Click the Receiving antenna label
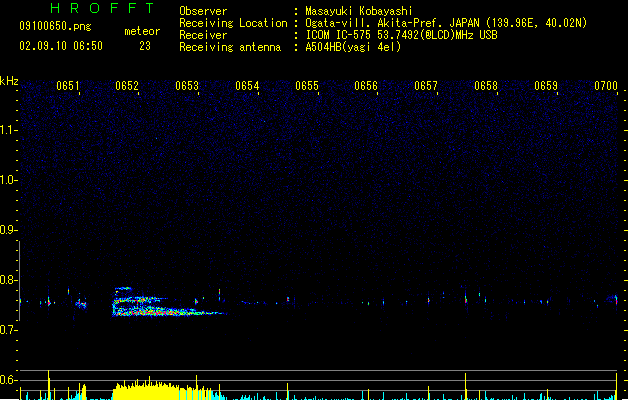The height and width of the screenshot is (400, 629). [230, 47]
